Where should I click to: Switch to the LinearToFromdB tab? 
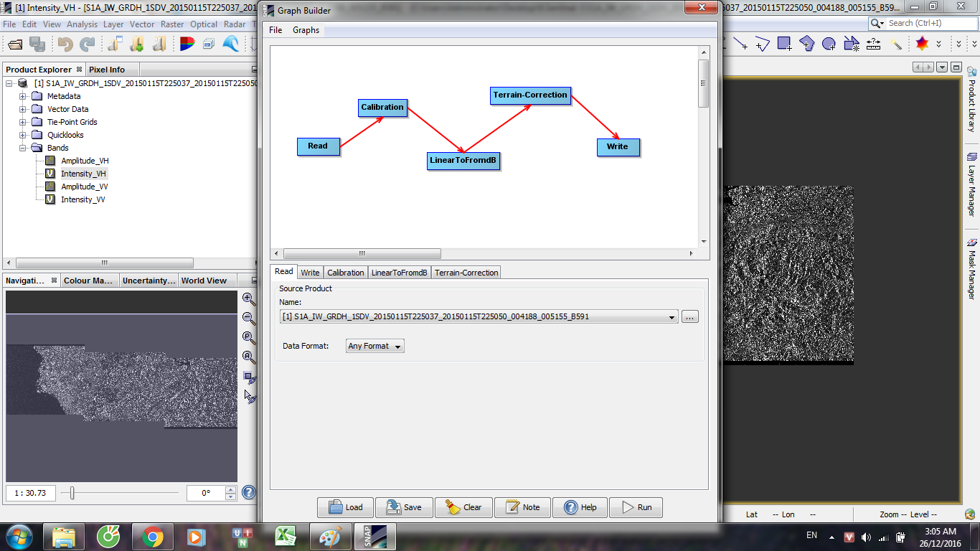pyautogui.click(x=400, y=273)
